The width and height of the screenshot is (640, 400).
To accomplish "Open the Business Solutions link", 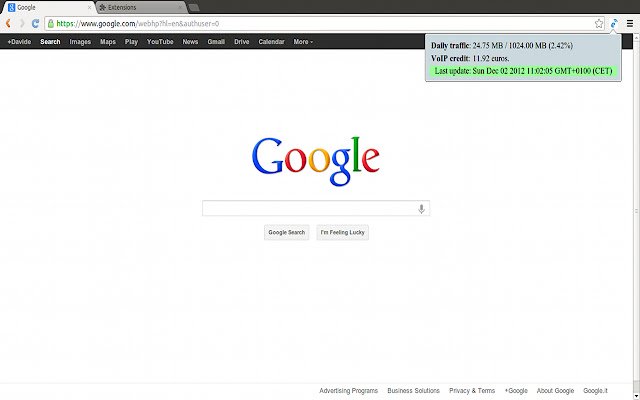I will click(413, 391).
